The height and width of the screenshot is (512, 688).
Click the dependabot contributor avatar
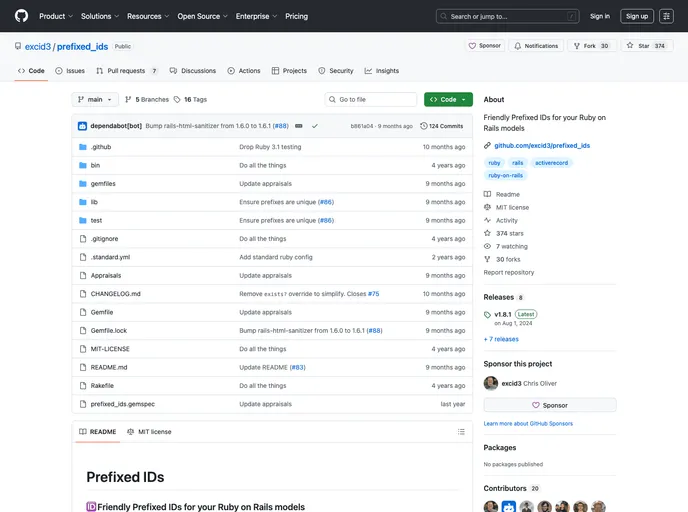point(509,506)
